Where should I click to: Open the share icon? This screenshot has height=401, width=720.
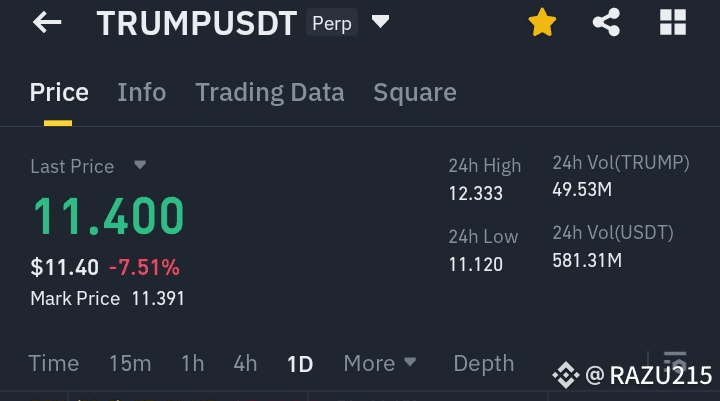(606, 22)
